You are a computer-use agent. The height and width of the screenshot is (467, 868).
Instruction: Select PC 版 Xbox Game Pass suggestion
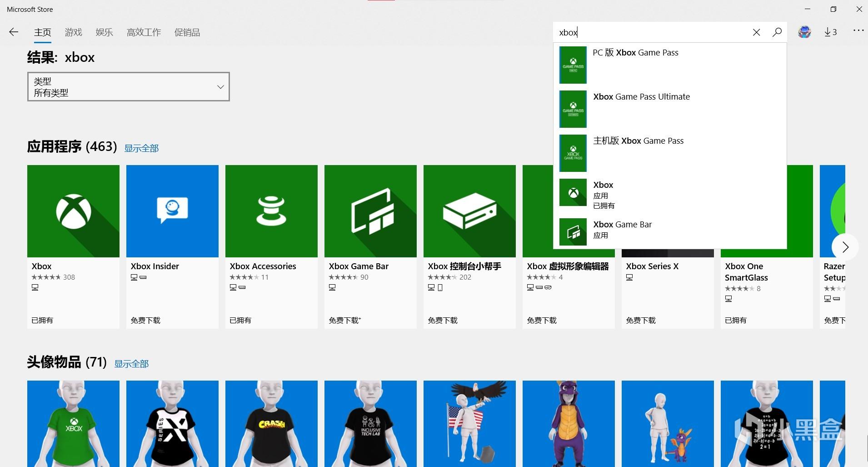[x=669, y=65]
